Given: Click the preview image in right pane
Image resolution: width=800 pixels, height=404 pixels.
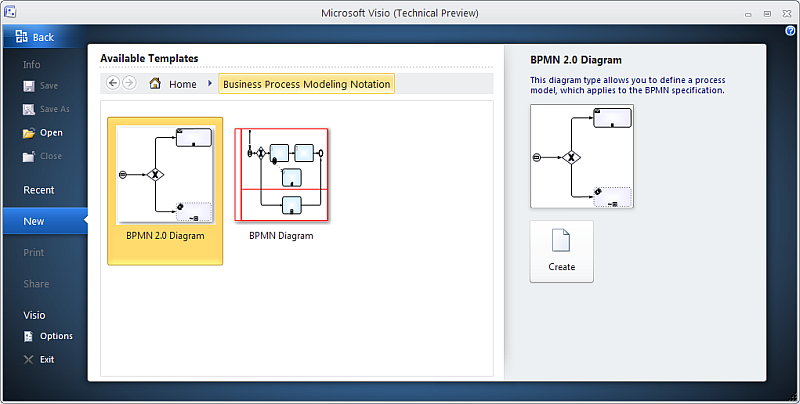Looking at the screenshot, I should pyautogui.click(x=582, y=156).
